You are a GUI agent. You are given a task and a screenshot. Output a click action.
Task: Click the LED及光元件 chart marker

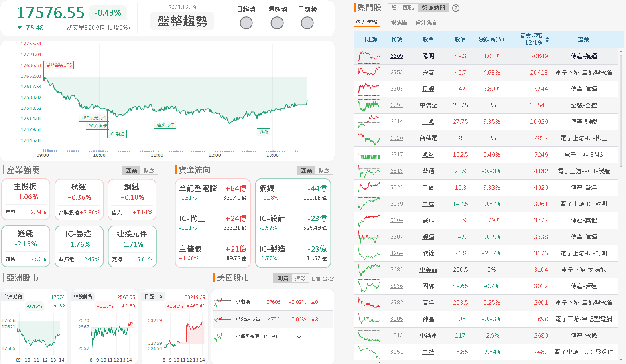(94, 118)
